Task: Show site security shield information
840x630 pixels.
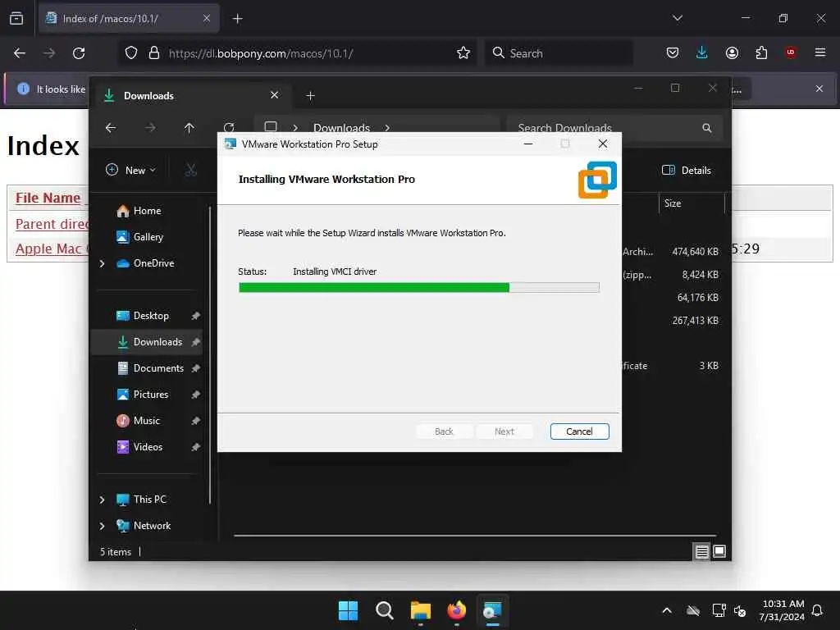Action: pos(131,53)
